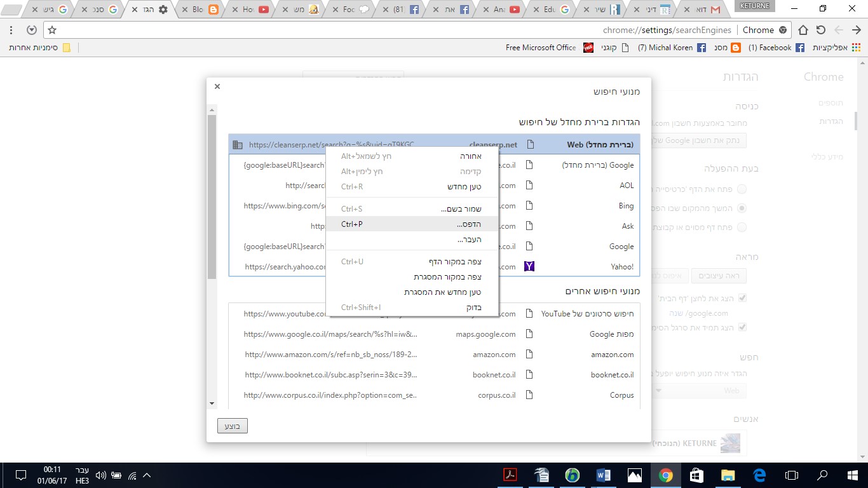Click 'Free Microsoft Office' bookmark link

[541, 48]
